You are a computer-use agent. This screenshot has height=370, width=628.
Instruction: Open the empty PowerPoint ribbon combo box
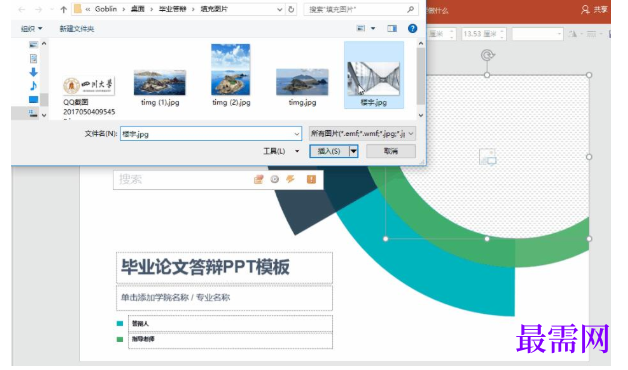(x=537, y=34)
